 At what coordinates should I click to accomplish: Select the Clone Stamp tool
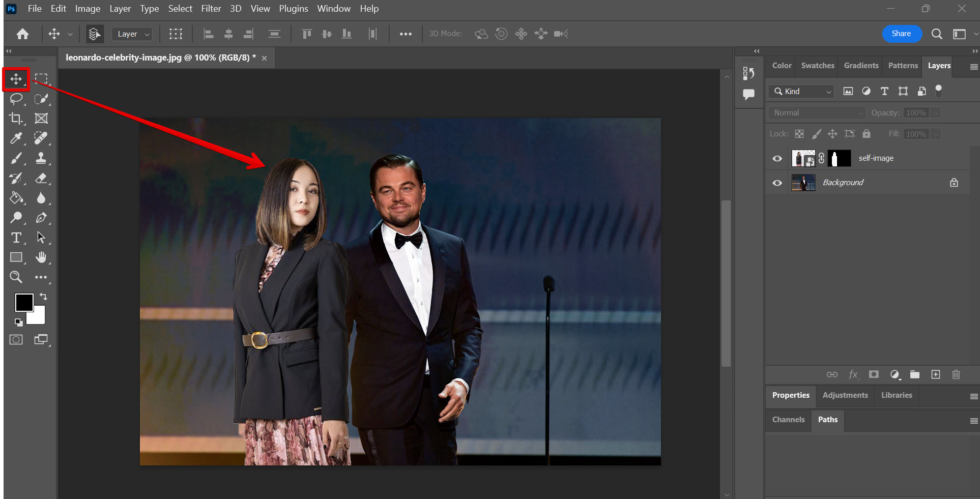point(41,158)
